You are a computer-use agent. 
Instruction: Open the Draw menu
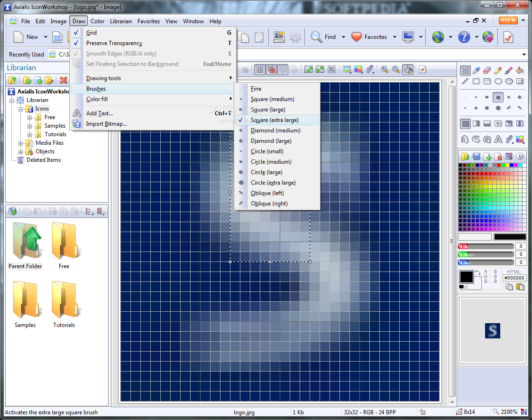(79, 21)
